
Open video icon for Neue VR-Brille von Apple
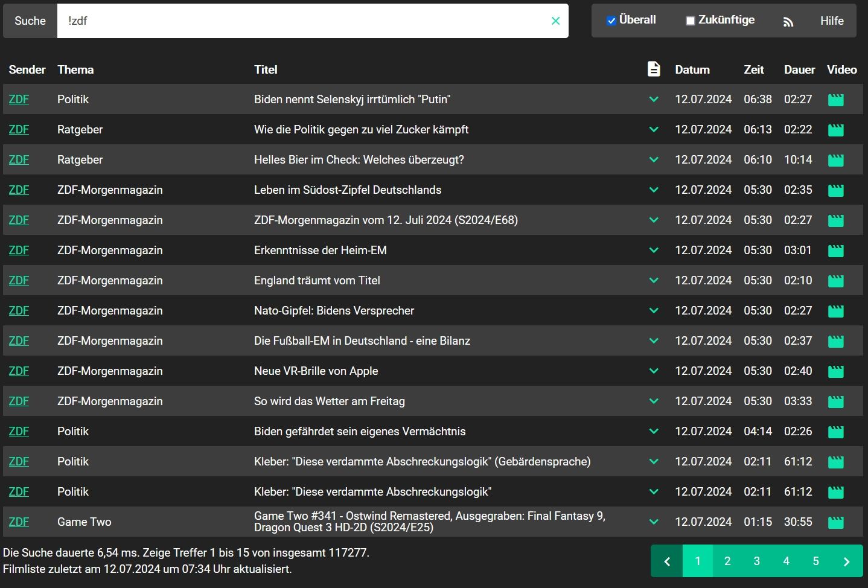(835, 371)
